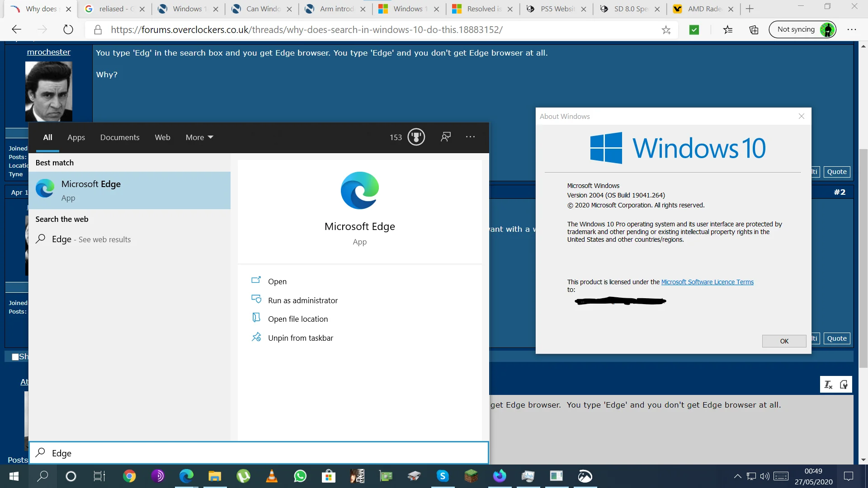This screenshot has height=488, width=868.
Task: Select the All search tab
Action: [48, 137]
